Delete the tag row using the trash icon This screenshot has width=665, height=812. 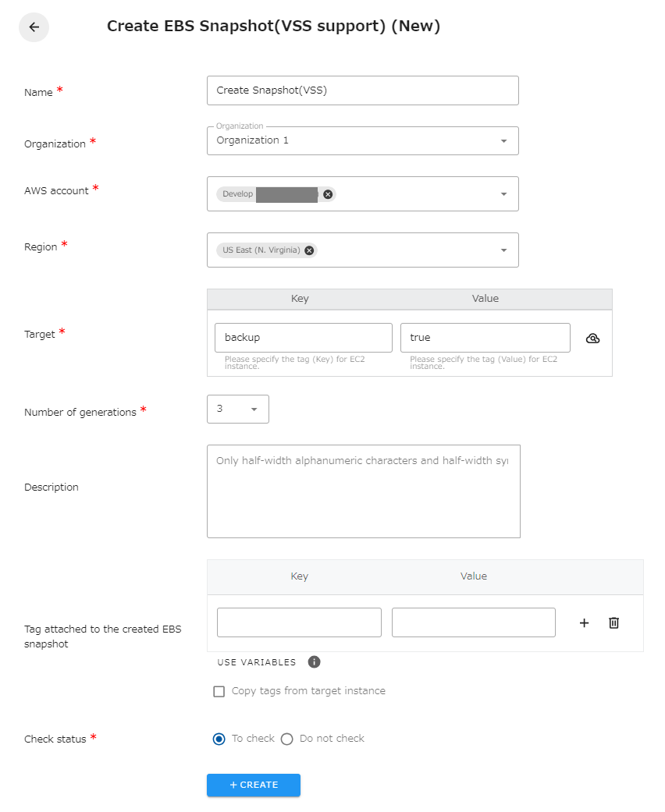click(613, 622)
